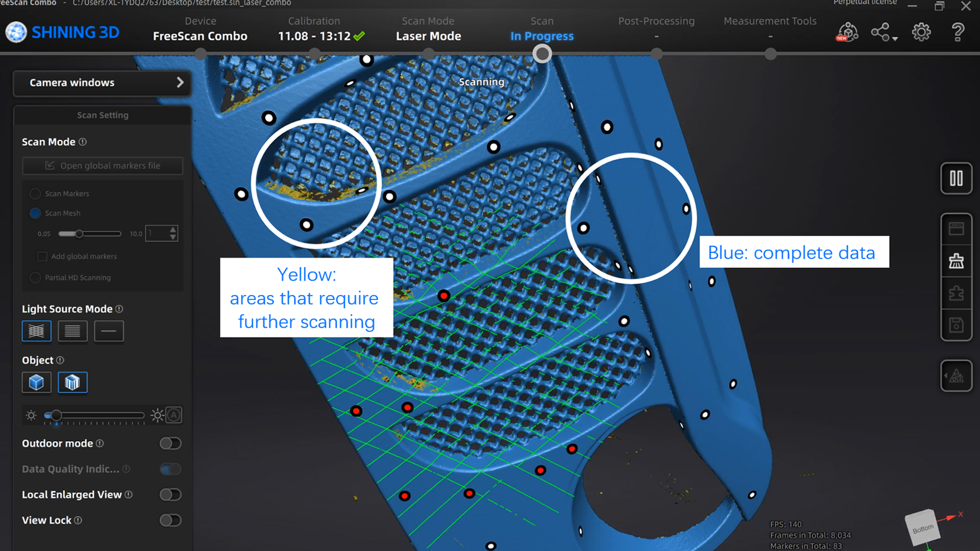Select the wireframe Object display mode

(x=72, y=382)
